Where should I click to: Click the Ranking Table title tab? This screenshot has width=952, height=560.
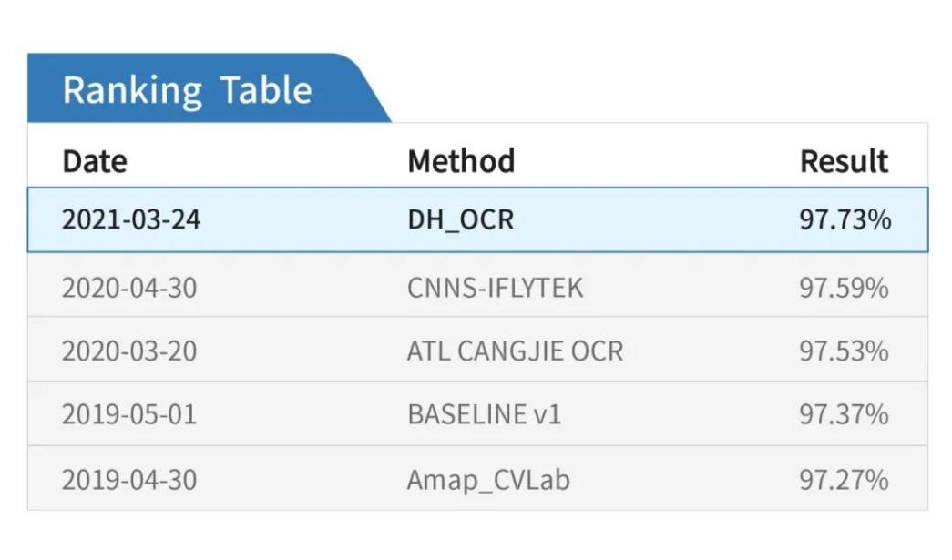[x=188, y=90]
